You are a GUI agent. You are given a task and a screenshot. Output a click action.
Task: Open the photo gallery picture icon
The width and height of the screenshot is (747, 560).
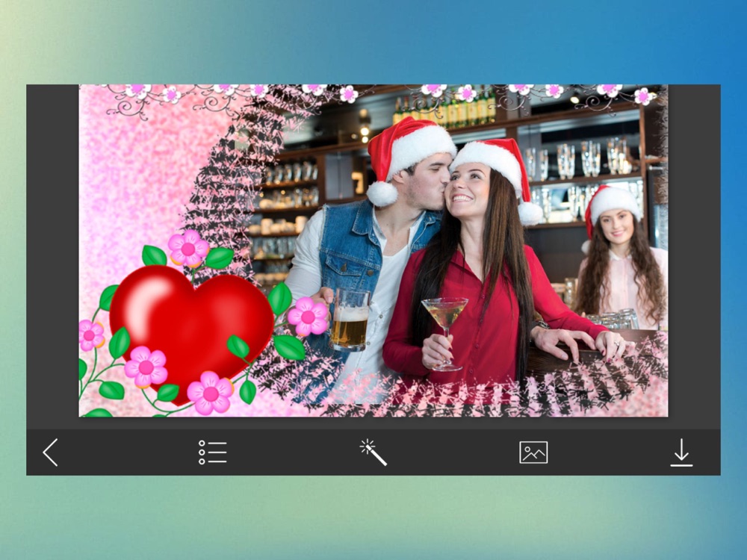(533, 452)
